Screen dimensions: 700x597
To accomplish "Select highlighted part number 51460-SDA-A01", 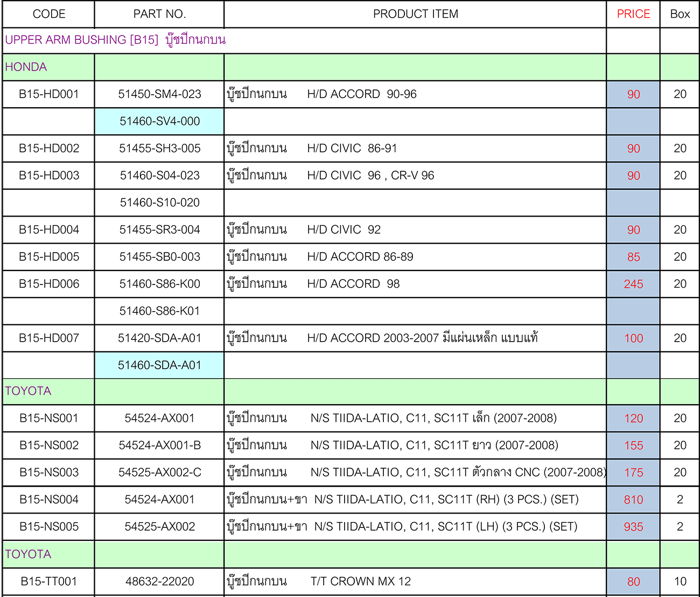I will tap(159, 365).
